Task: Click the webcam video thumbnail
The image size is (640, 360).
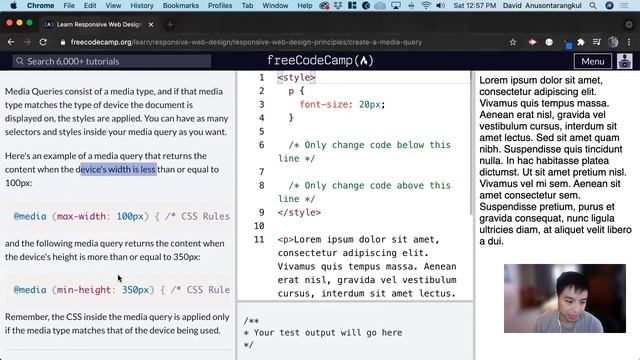Action: click(564, 298)
